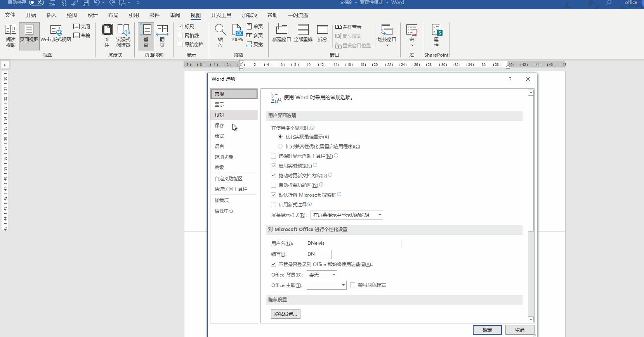Screen dimensions: 644x337
Task: Open the Zoom (缩放) magnifier dialog
Action: pos(220,36)
